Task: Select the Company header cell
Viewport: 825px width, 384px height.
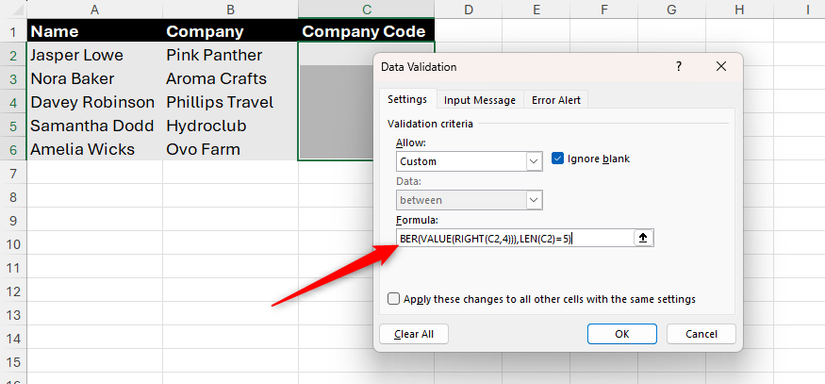Action: [230, 31]
